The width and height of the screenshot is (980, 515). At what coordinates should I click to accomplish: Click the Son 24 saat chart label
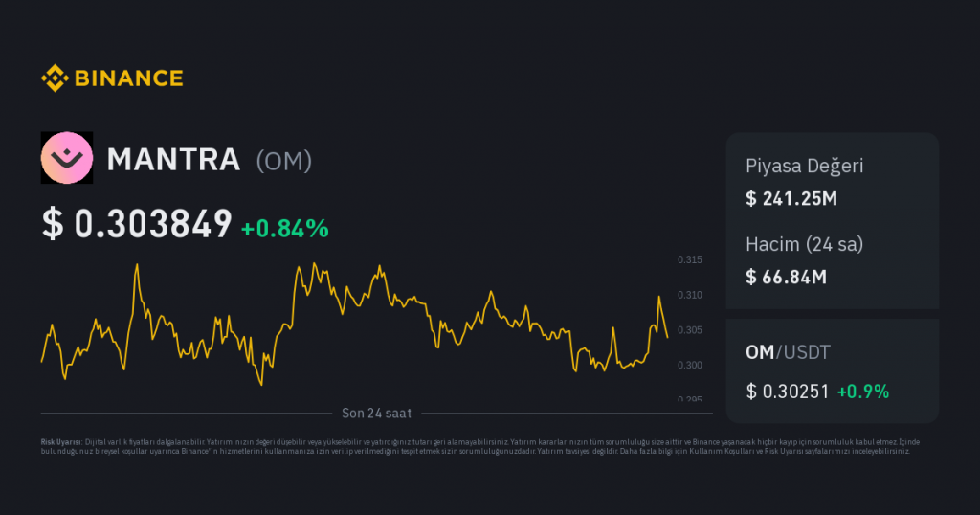[376, 414]
